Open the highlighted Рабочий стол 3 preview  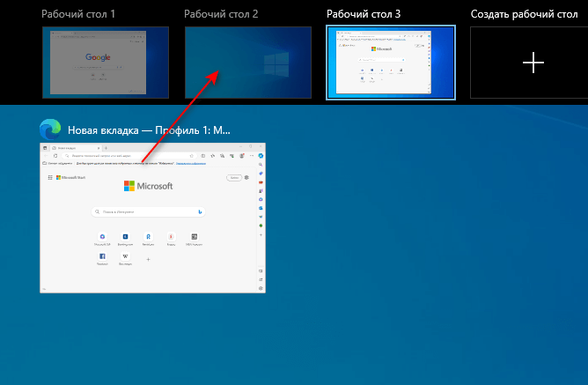point(391,63)
